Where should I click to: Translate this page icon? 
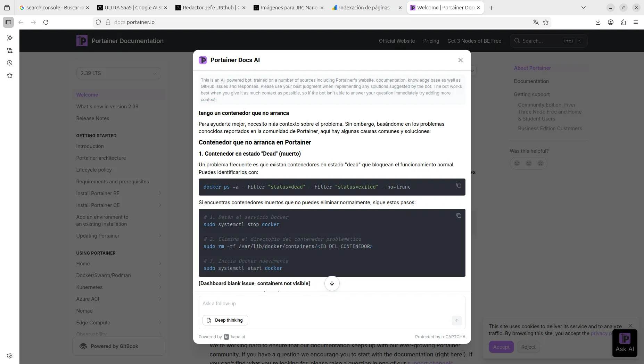coord(536,22)
